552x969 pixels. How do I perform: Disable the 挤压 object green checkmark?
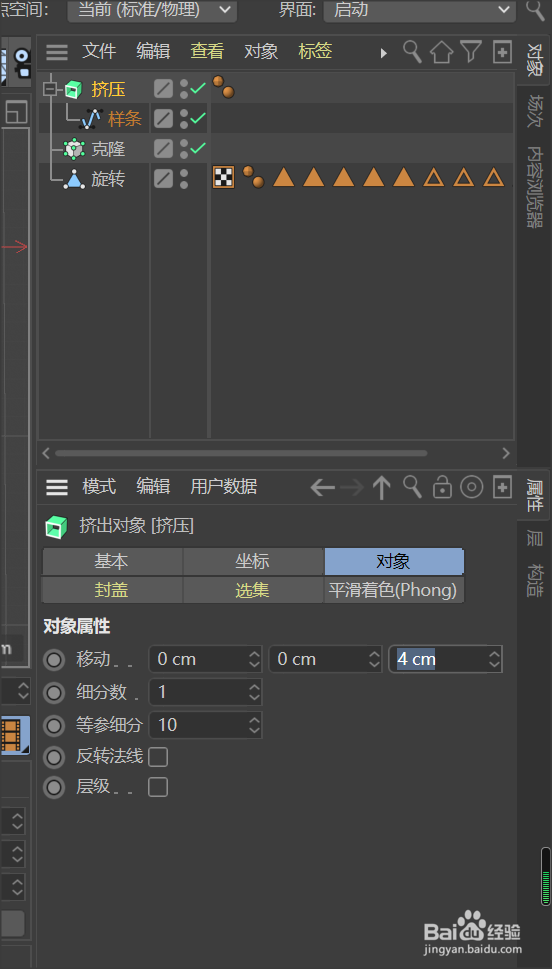click(x=198, y=88)
